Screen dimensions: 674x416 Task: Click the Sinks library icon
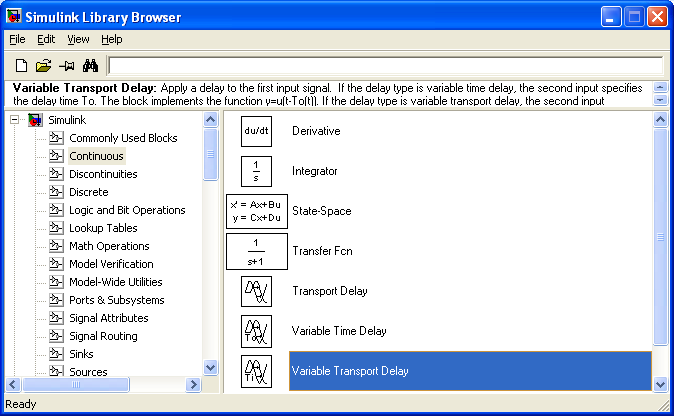[x=56, y=355]
